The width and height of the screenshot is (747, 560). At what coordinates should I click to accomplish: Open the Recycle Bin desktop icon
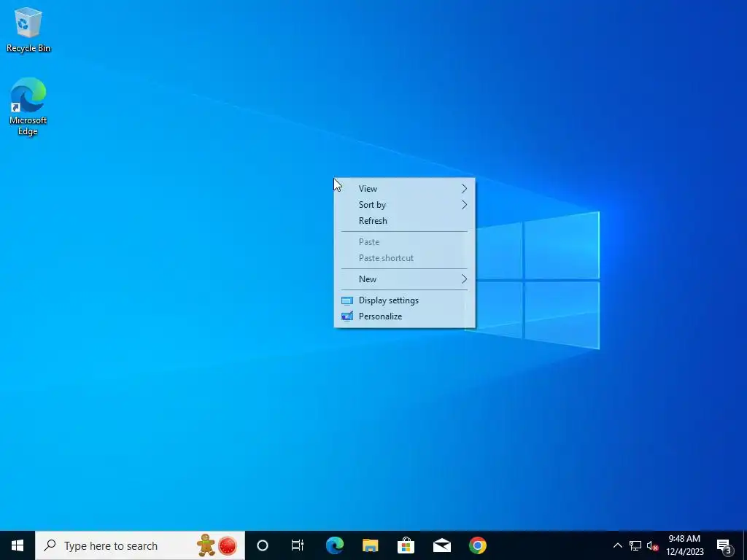tap(28, 29)
